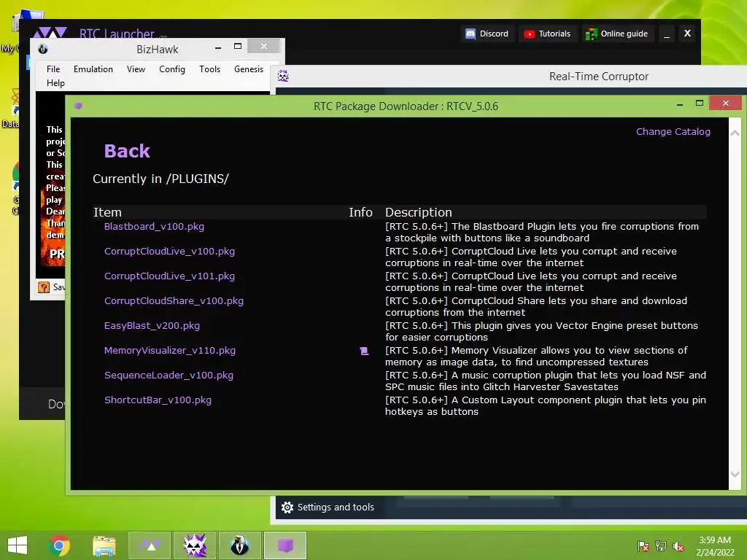Screen dimensions: 747x560
Task: Minimize the BizHawk window
Action: (217, 47)
